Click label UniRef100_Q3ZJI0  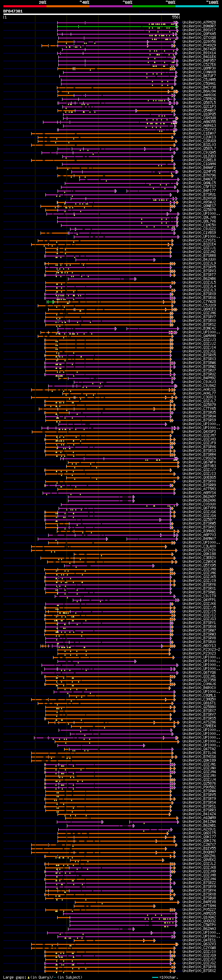[199, 951]
